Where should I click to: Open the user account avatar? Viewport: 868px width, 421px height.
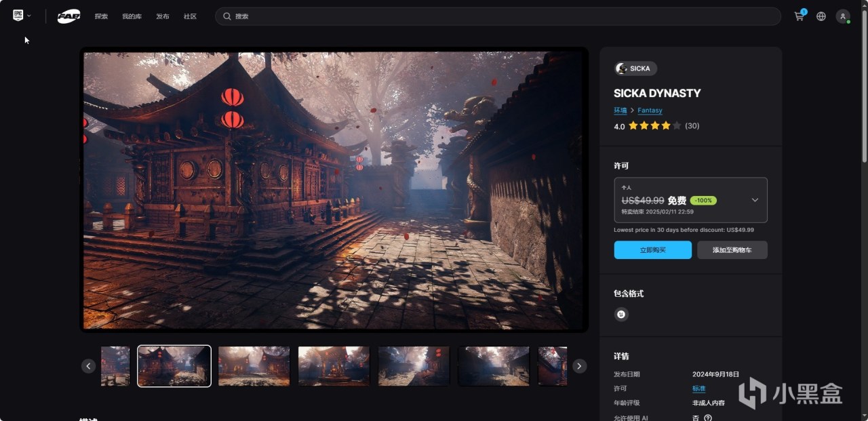click(843, 16)
